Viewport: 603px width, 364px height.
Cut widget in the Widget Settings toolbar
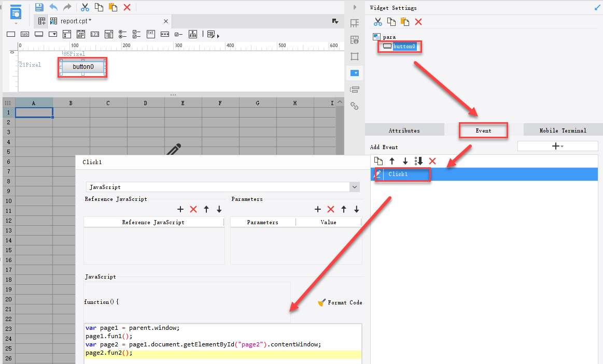point(377,22)
